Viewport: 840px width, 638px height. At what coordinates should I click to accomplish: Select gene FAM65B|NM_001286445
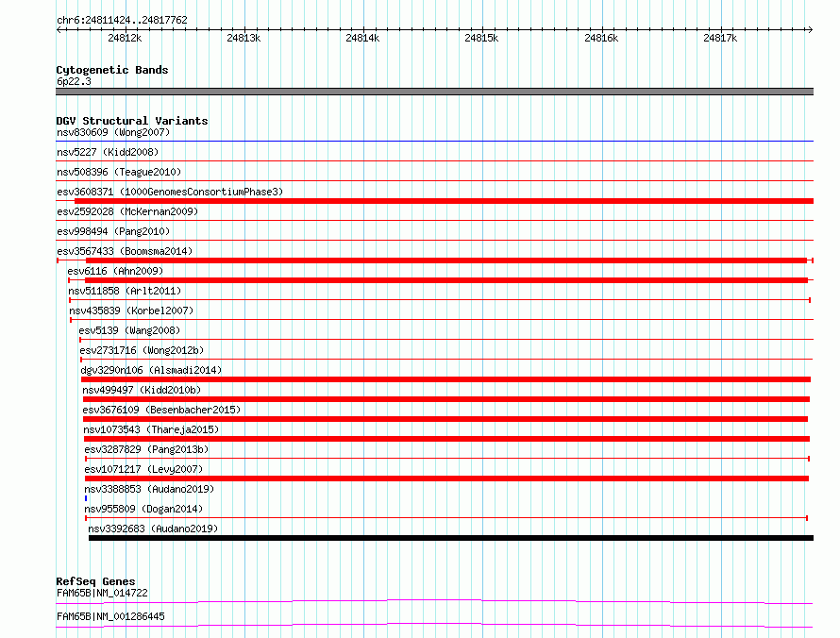[x=110, y=616]
